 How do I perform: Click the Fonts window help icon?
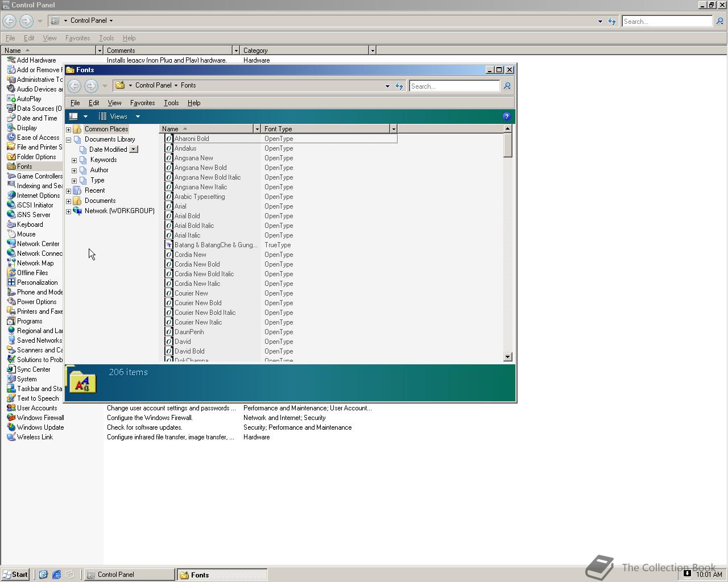(506, 117)
